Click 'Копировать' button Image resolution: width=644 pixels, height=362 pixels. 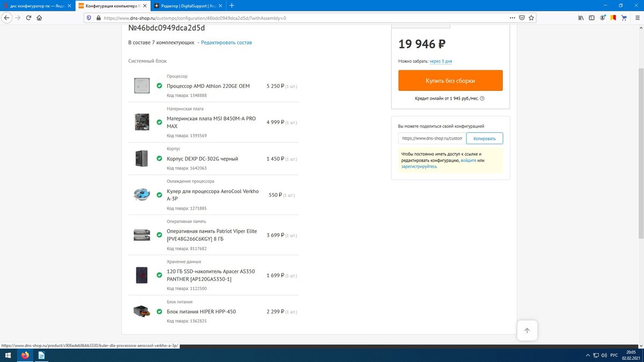coord(485,138)
